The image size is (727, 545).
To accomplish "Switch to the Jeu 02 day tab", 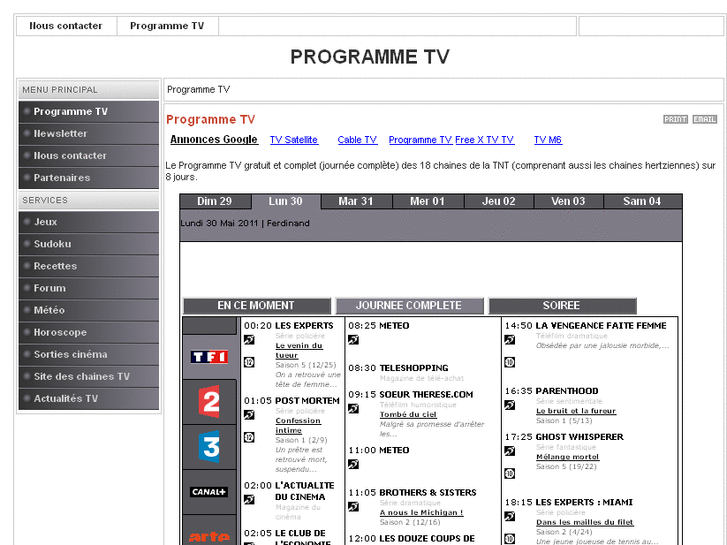I will point(499,201).
